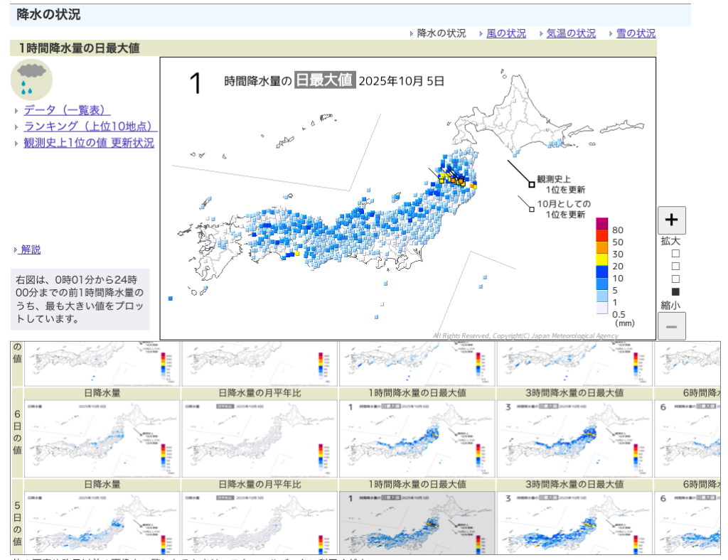
Task: Select the filled bottom zoom level square
Action: (675, 292)
